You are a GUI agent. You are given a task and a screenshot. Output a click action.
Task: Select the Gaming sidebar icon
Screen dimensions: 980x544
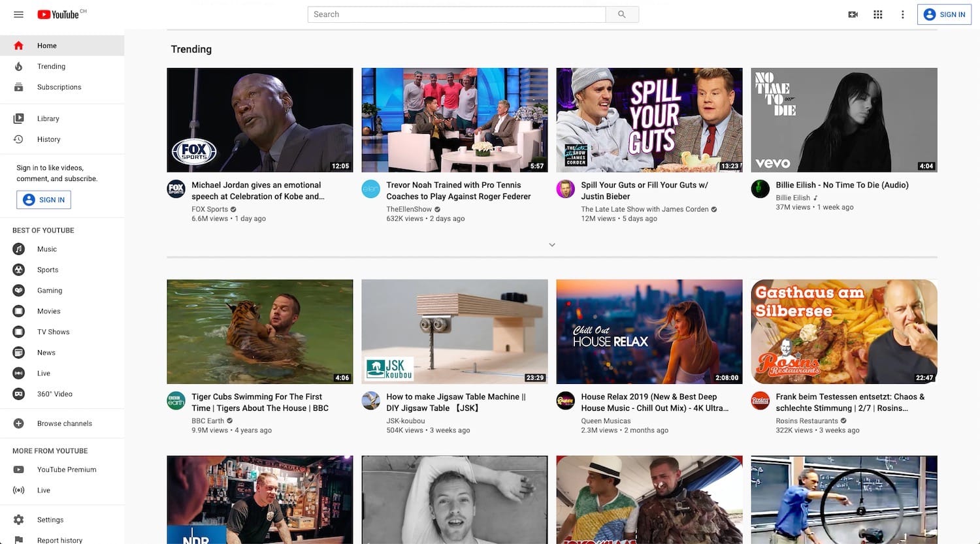(x=18, y=290)
